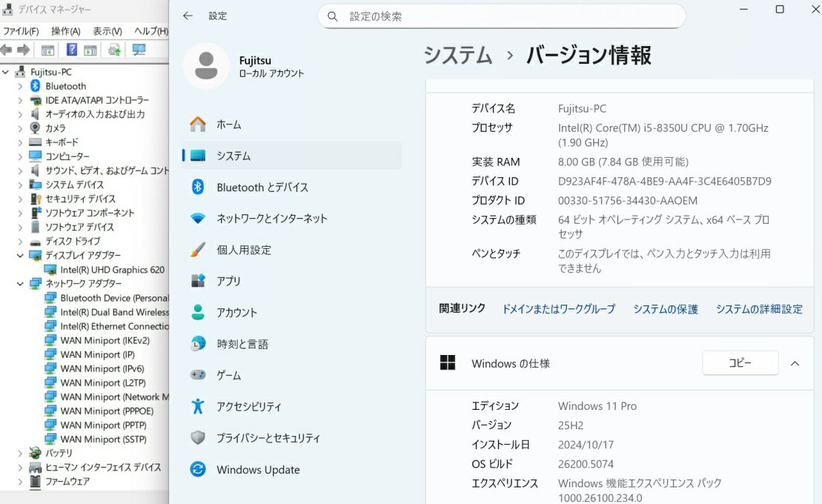This screenshot has width=822, height=504.
Task: Open Bluetooth とデバイス in Settings sidebar
Action: pyautogui.click(x=262, y=188)
